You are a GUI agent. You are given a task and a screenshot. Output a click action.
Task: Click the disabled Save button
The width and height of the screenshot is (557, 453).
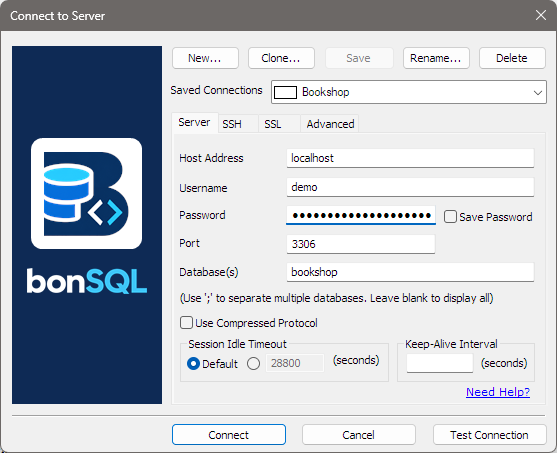point(359,58)
